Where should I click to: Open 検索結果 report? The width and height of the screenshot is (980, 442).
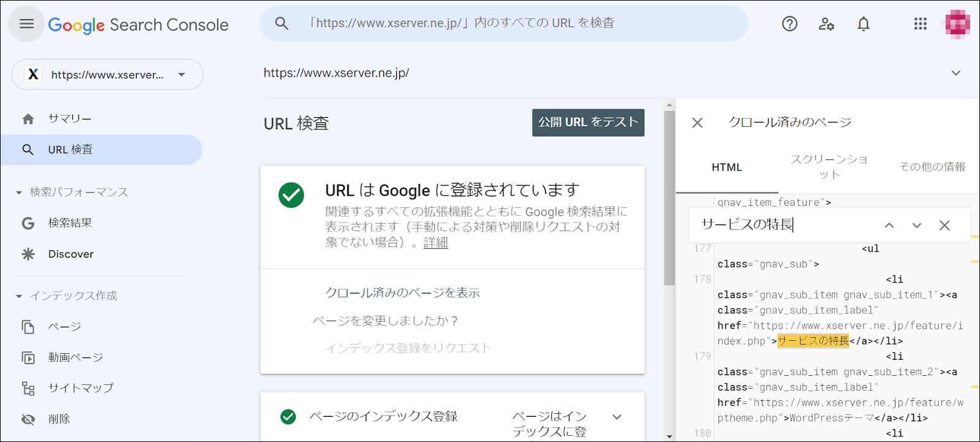click(70, 223)
